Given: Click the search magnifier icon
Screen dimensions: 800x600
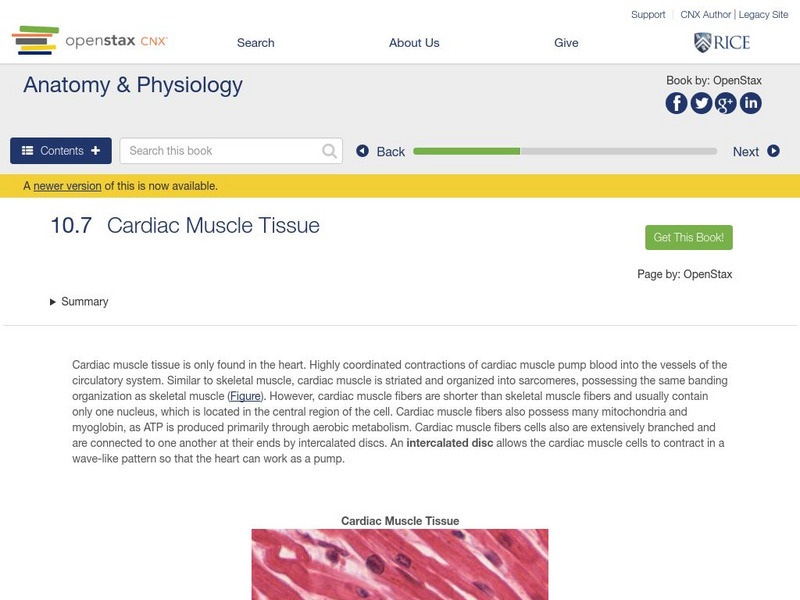Looking at the screenshot, I should [330, 151].
